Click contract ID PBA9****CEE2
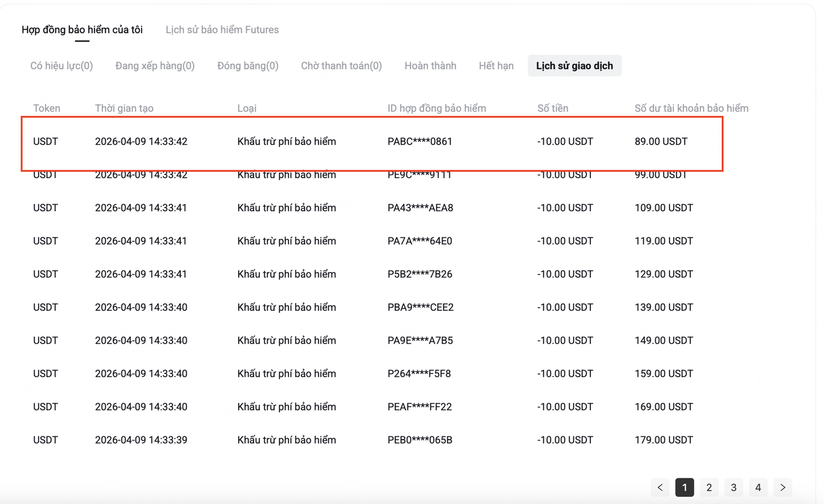This screenshot has height=504, width=824. pos(420,307)
